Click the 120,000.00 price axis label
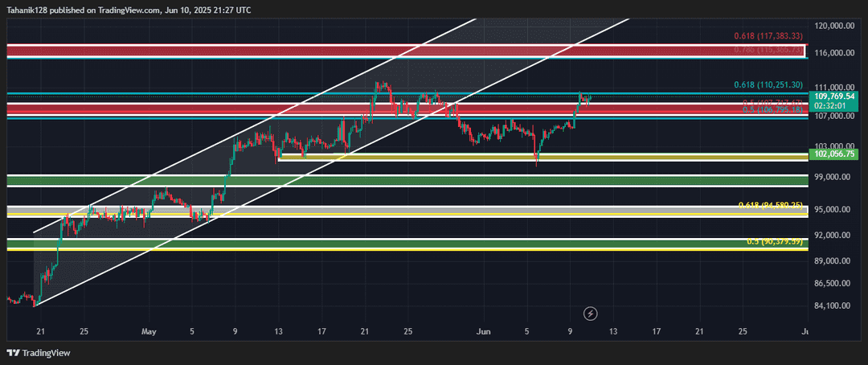The height and width of the screenshot is (365, 868). pyautogui.click(x=836, y=26)
